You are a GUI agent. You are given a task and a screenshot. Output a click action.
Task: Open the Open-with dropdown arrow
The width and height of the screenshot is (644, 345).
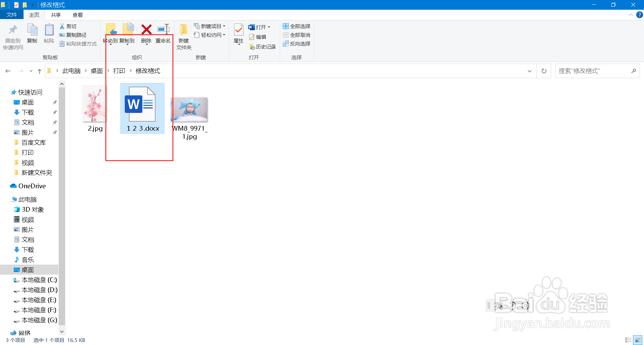269,27
